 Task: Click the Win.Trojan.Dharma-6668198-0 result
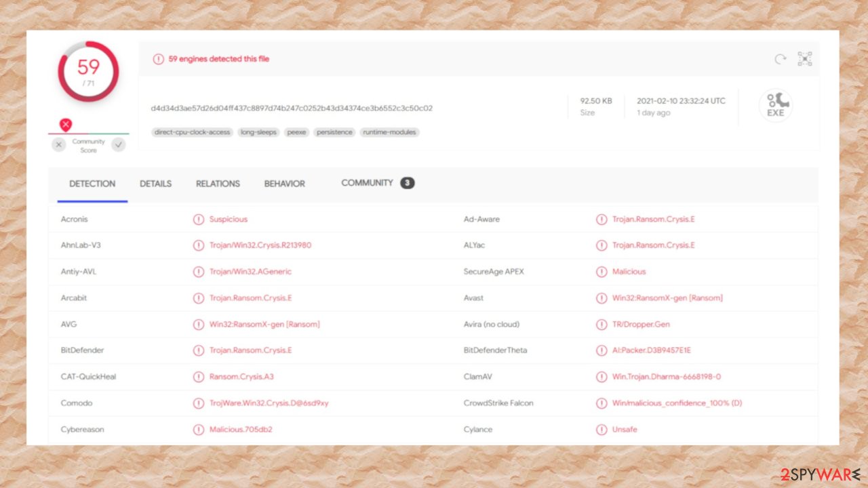click(667, 377)
